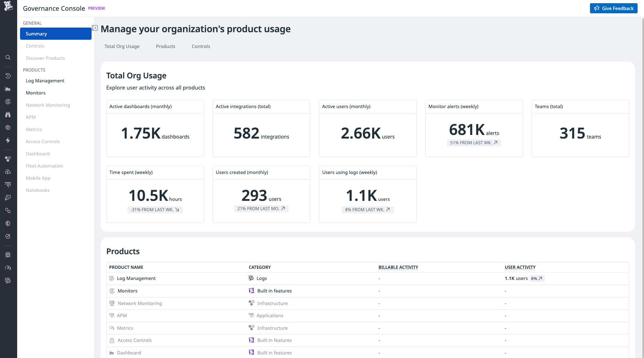Click the link icon in the lower sidebar rail

pyautogui.click(x=8, y=211)
